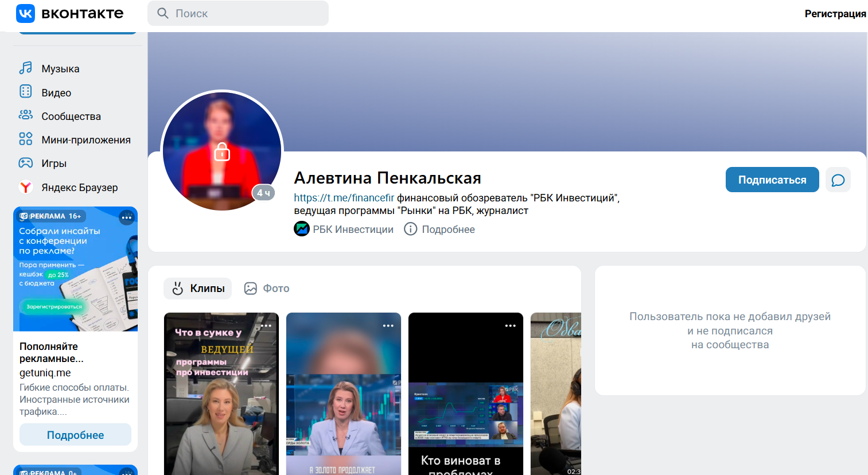The height and width of the screenshot is (475, 868).
Task: Click the 'Пополняйте рекламные...' ad title
Action: (x=52, y=352)
